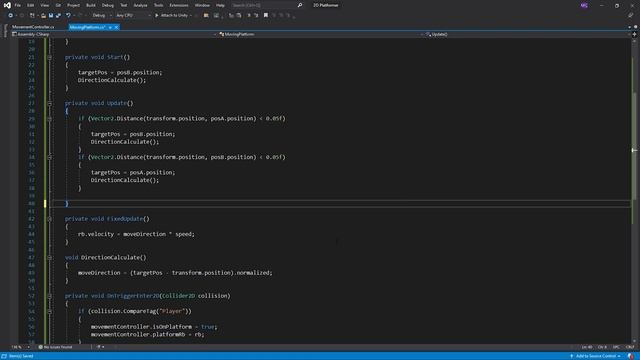Open the Tools menu

(x=158, y=5)
